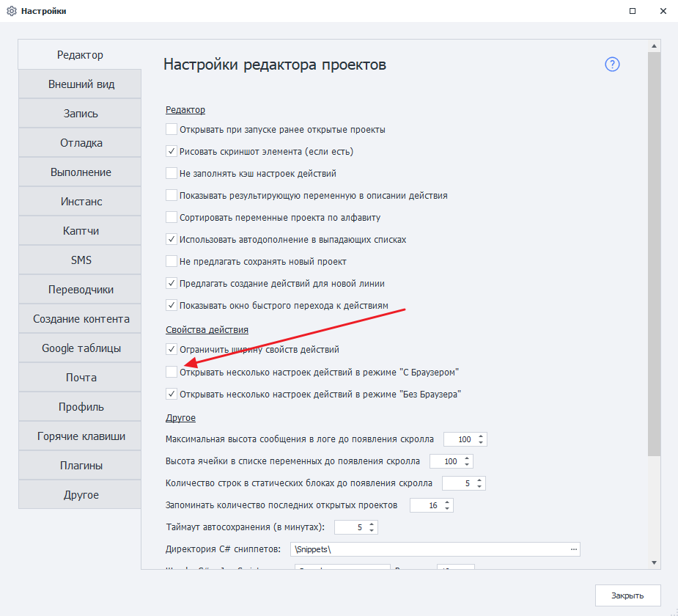Uncheck multiple action settings in 'Без Браузера' mode
678x616 pixels.
pos(172,394)
